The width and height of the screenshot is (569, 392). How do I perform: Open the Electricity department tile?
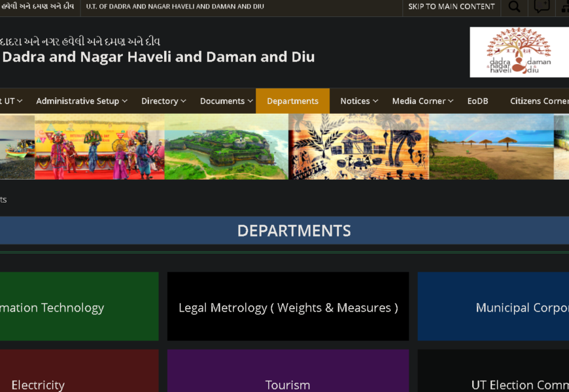[x=79, y=371]
